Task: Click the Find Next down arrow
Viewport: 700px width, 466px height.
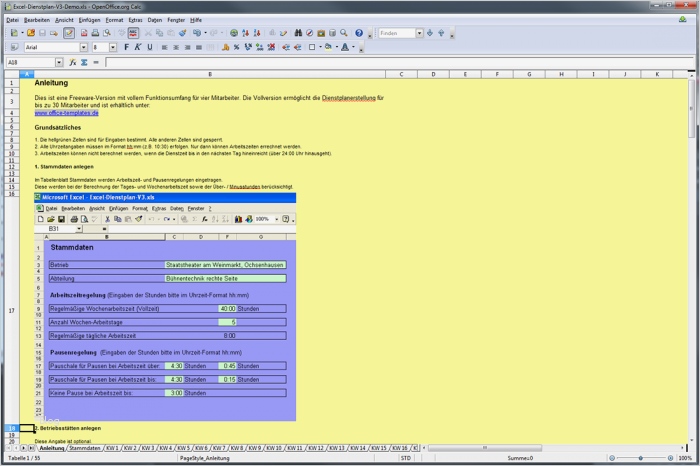Action: point(429,33)
